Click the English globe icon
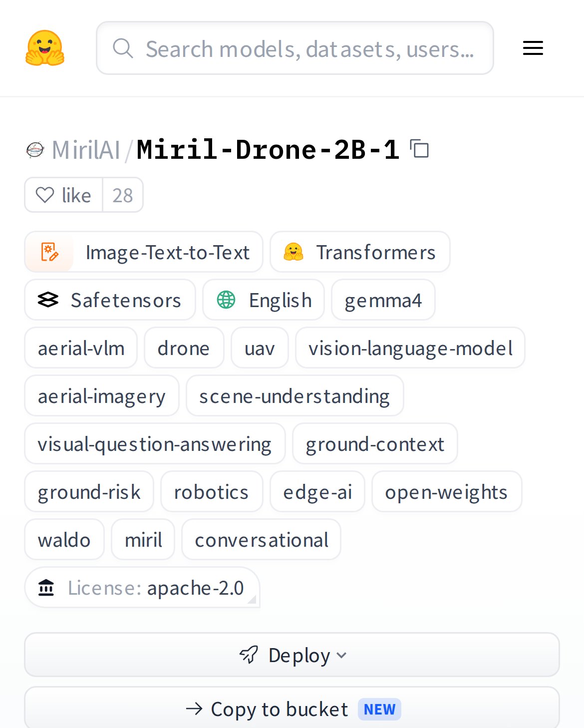Viewport: 584px width, 728px height. (226, 300)
